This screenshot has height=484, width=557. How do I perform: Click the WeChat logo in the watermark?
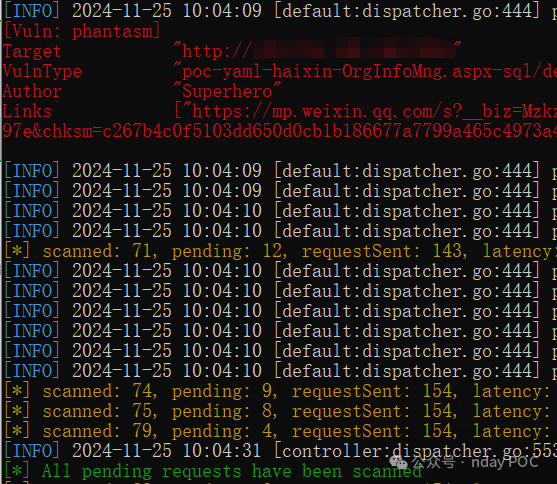tap(399, 462)
